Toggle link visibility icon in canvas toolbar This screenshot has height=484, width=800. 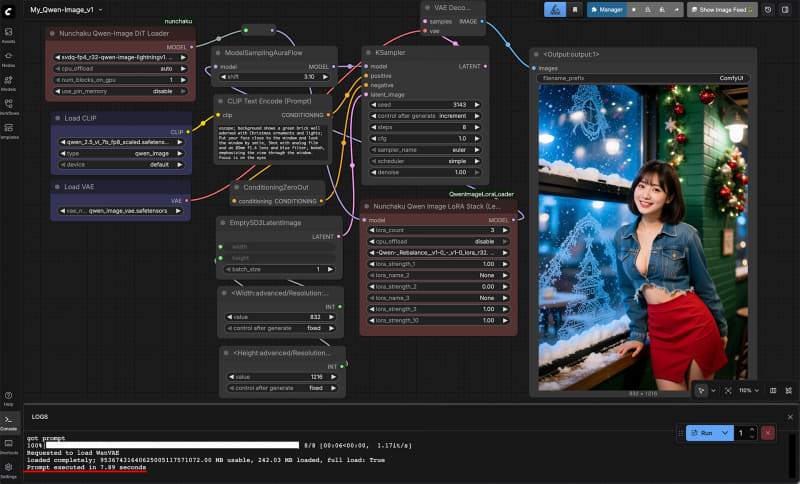(789, 390)
